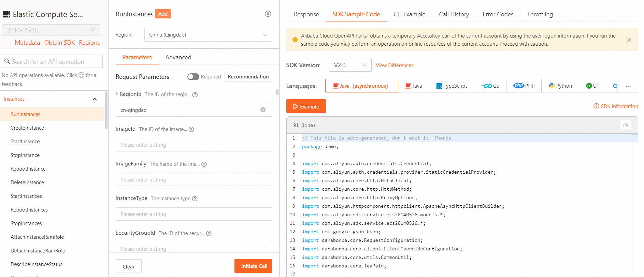Click the ImageId input field
644x277 pixels.
[x=194, y=145]
